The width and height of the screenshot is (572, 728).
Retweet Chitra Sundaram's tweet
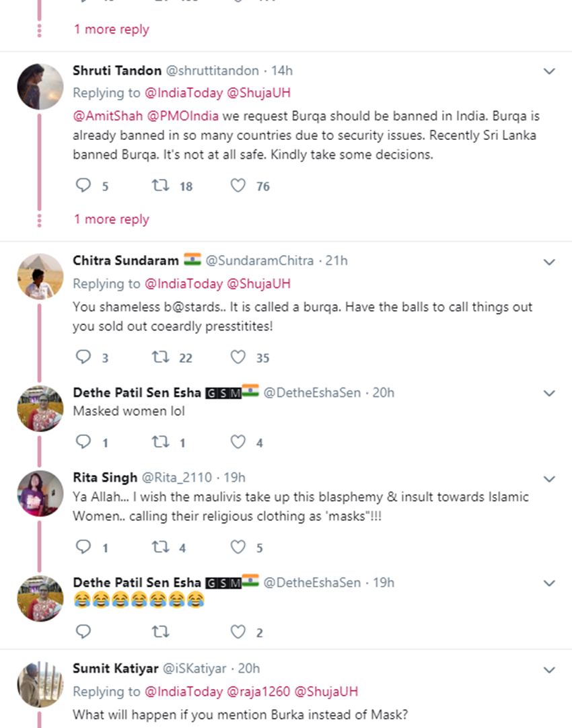click(160, 357)
